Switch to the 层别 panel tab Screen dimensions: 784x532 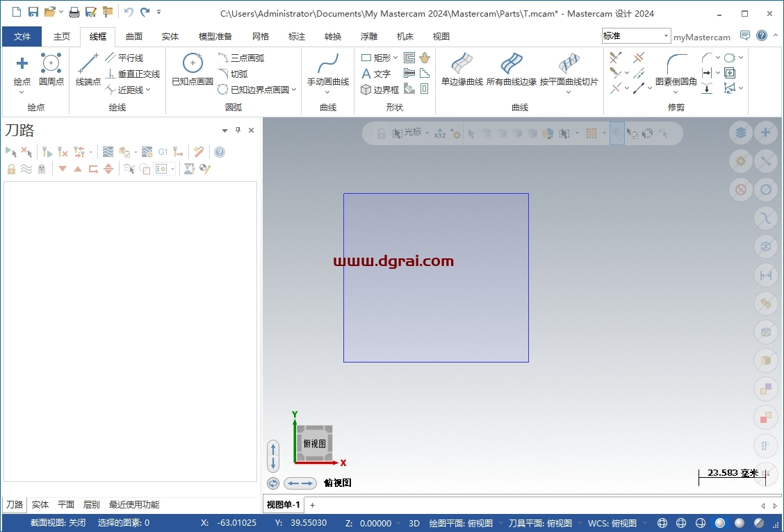[91, 504]
